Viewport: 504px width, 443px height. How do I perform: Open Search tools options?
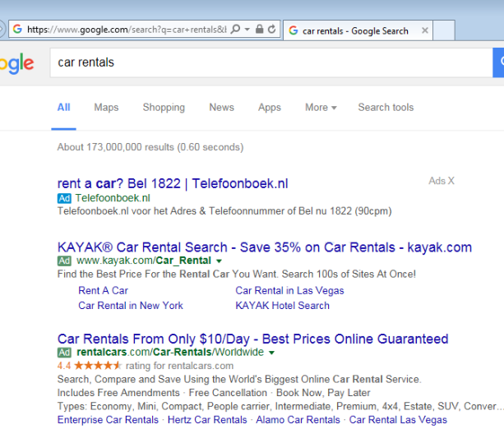[x=386, y=108]
